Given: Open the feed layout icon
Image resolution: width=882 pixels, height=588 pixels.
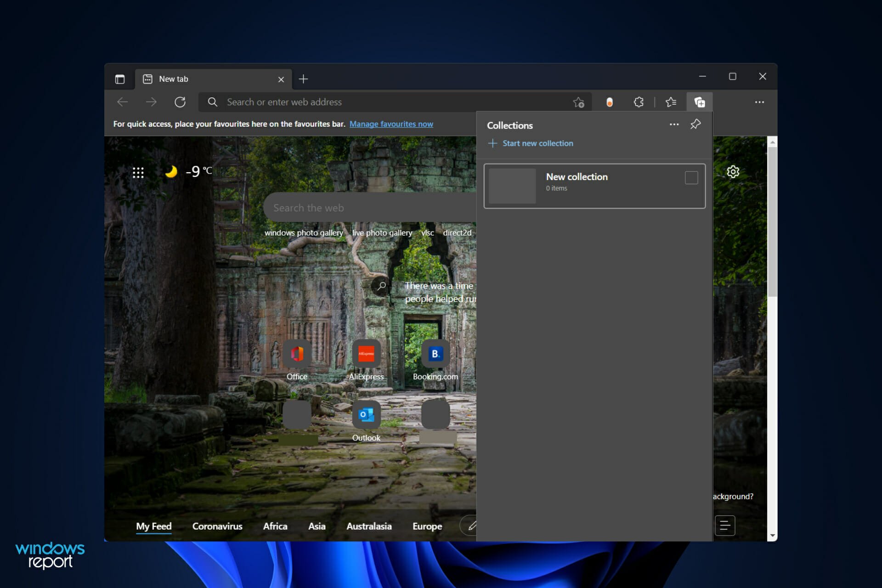Looking at the screenshot, I should pos(725,526).
